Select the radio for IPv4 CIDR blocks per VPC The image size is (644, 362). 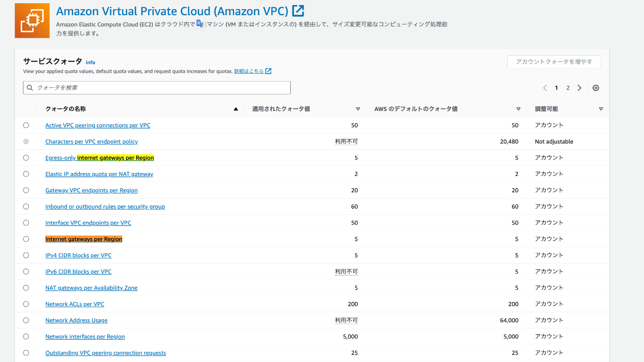coord(26,255)
